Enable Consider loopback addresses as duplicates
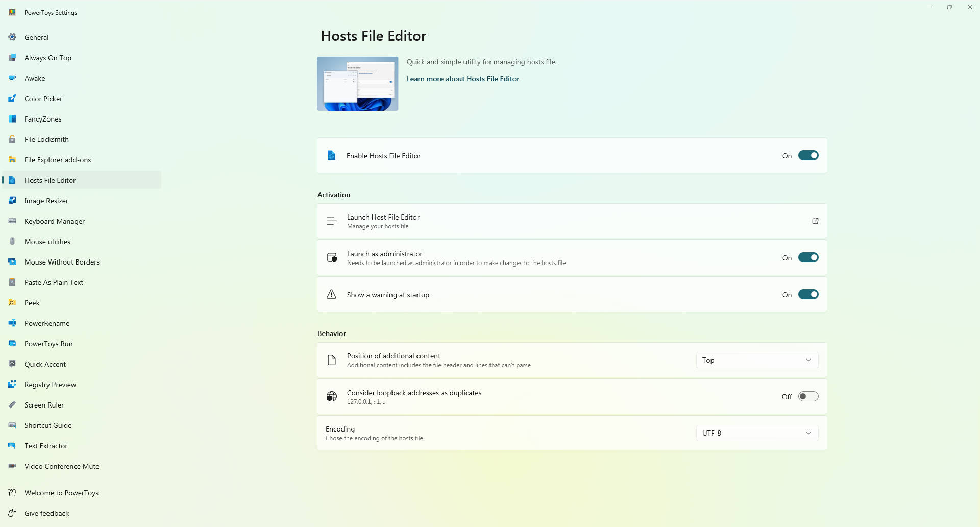 [808, 397]
